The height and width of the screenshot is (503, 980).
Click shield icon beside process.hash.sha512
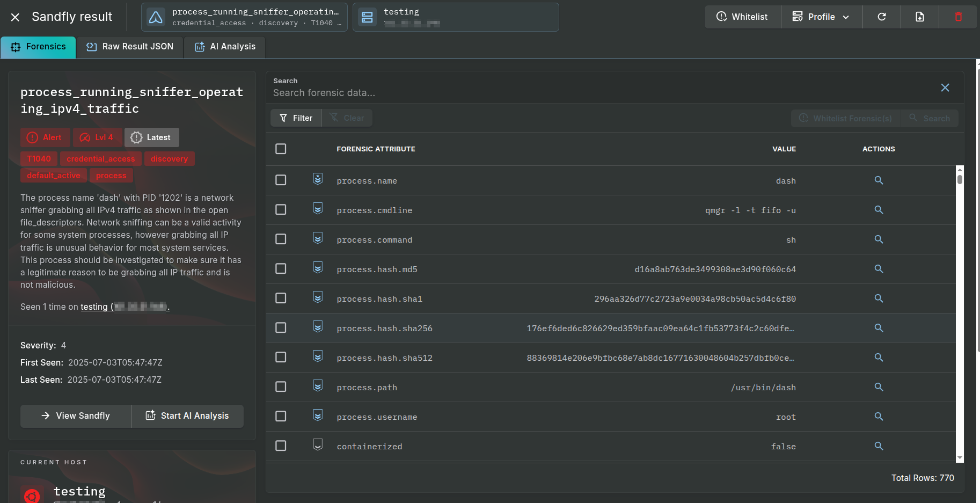318,356
